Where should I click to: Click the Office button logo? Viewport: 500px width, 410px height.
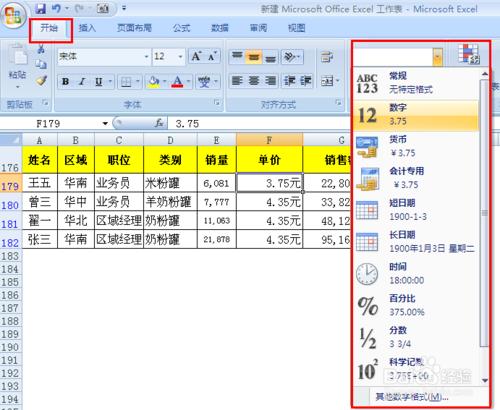[13, 15]
